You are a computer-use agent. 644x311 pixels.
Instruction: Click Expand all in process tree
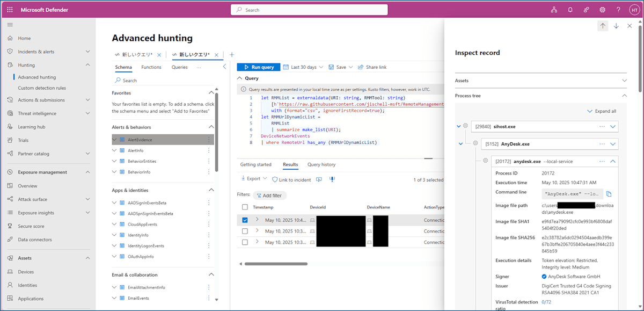601,111
